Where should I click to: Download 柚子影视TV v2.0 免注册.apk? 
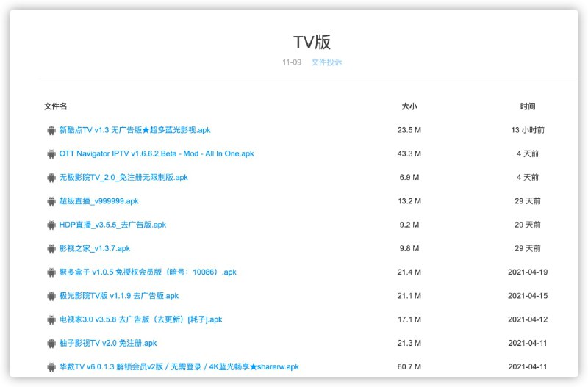[108, 343]
